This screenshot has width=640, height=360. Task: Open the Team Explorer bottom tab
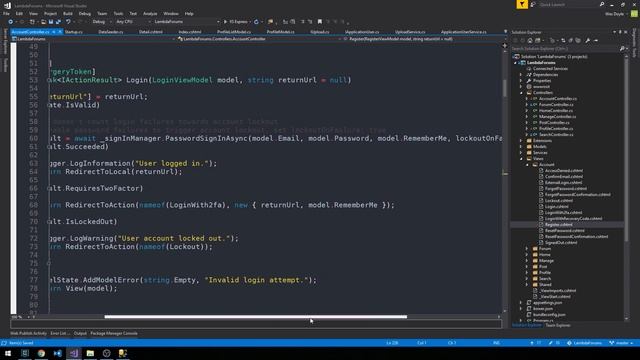point(558,325)
